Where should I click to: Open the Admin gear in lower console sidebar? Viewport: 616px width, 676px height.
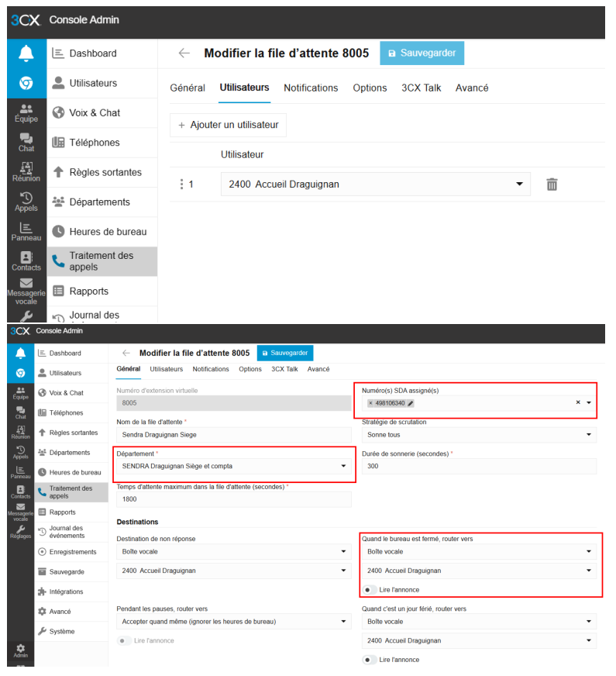[x=21, y=651]
